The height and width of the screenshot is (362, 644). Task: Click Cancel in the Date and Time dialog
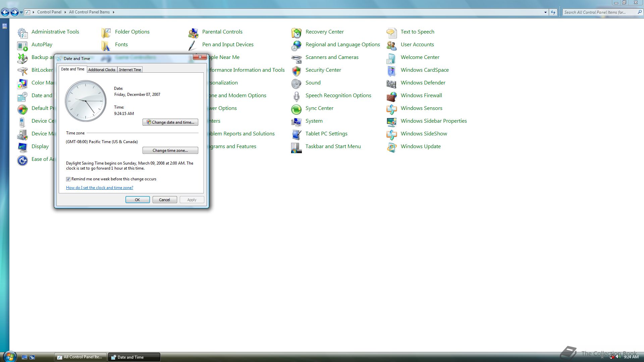(x=165, y=200)
